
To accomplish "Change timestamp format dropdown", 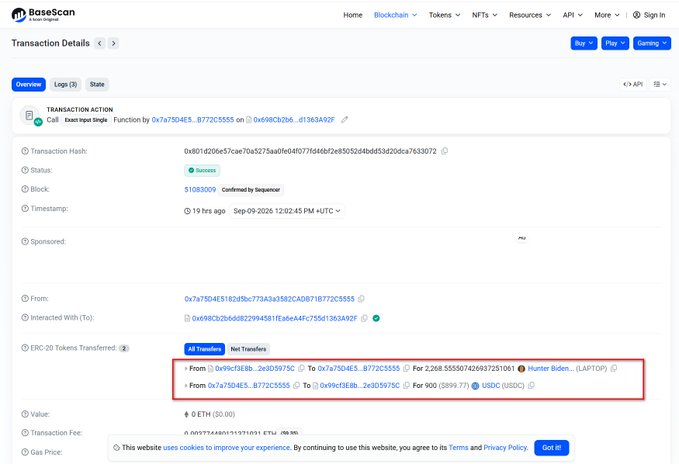I will [287, 211].
